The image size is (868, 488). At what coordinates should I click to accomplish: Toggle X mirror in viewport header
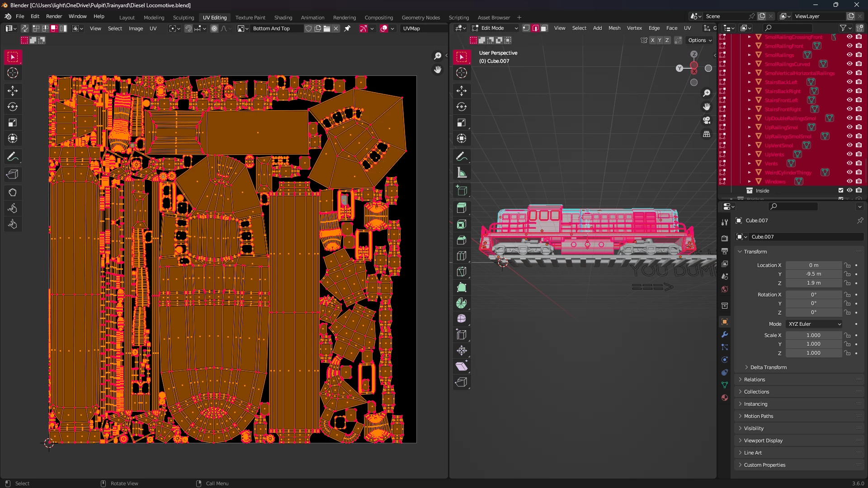click(652, 41)
